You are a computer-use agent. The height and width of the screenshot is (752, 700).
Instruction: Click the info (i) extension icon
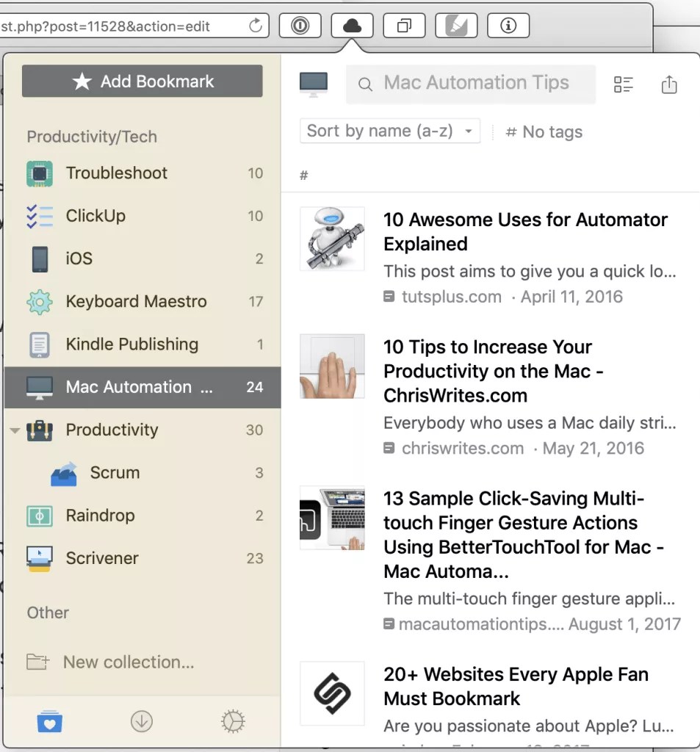(x=508, y=24)
